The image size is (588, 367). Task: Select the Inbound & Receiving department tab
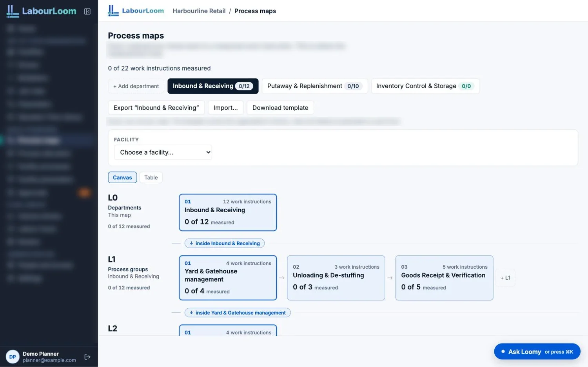tap(213, 86)
